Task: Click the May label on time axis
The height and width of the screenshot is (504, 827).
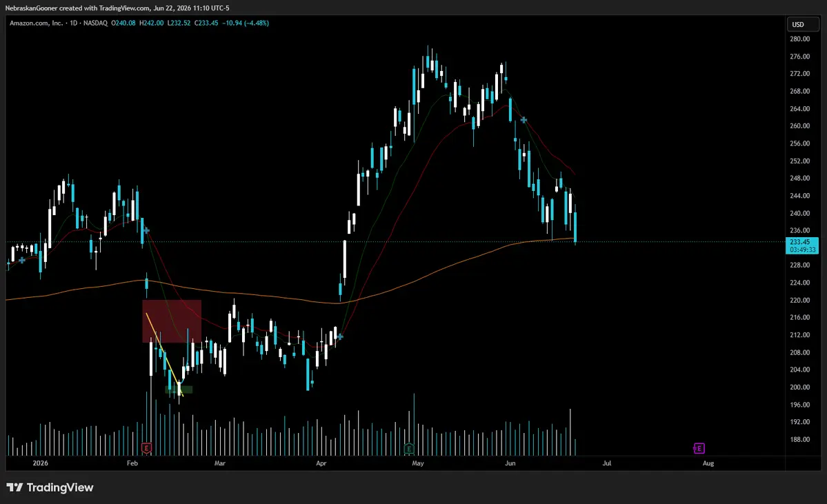Action: [x=418, y=463]
